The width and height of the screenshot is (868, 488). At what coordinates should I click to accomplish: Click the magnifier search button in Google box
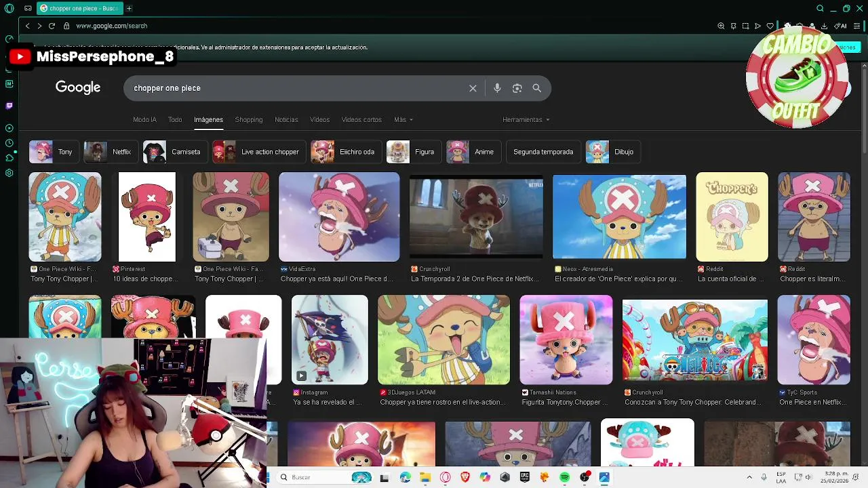[x=536, y=88]
